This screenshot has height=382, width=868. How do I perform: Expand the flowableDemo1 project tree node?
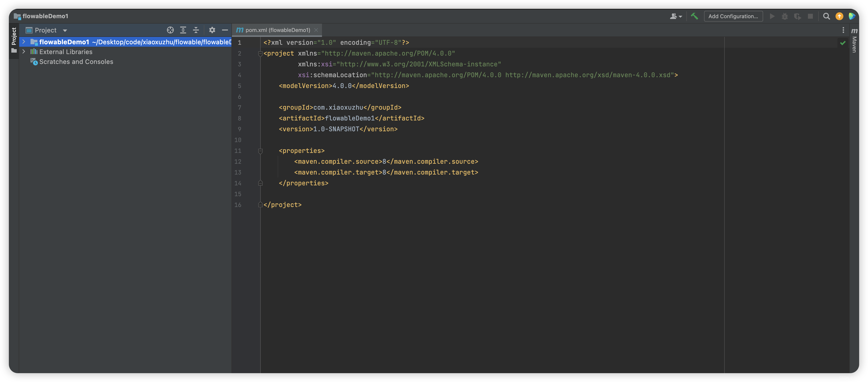[x=24, y=42]
